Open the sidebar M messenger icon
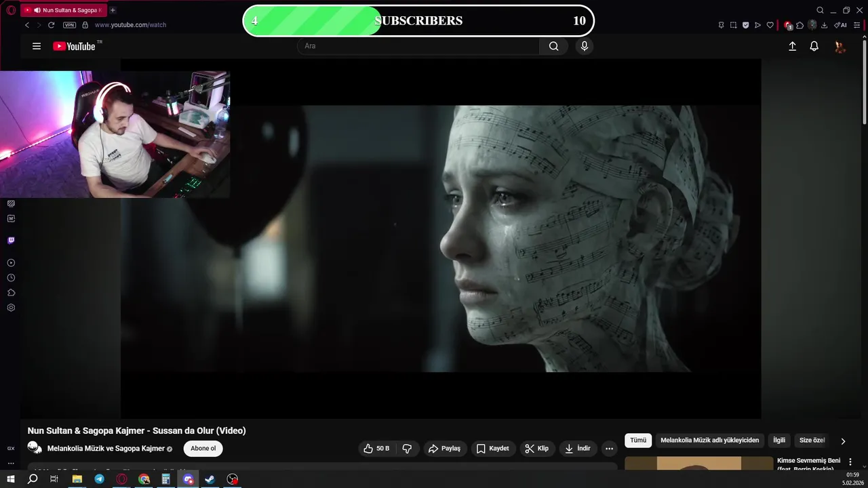The height and width of the screenshot is (488, 868). (x=11, y=218)
